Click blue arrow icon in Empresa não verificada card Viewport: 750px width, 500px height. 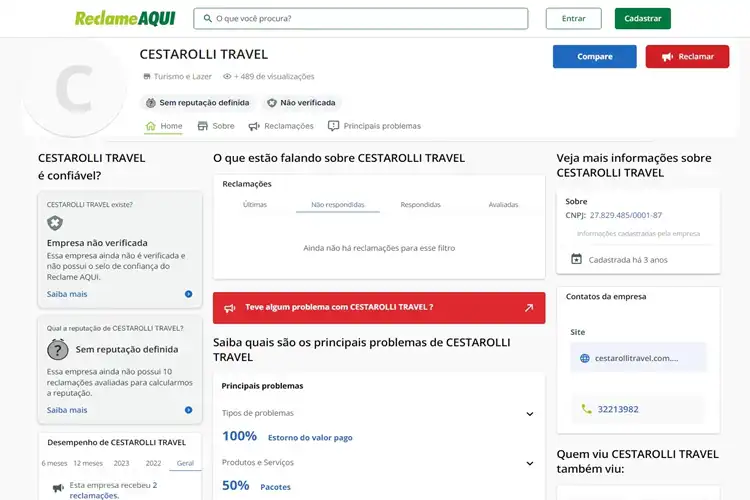[x=188, y=294]
